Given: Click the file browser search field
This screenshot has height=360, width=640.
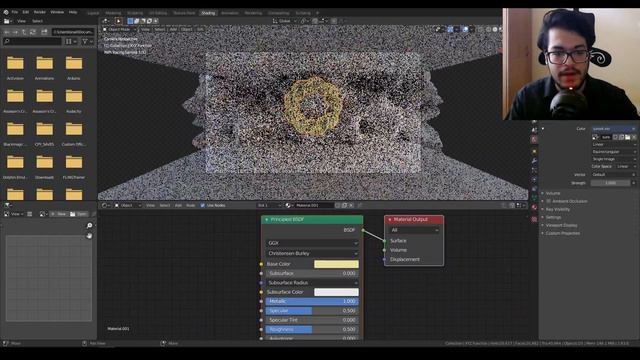Looking at the screenshot, I should point(33,41).
